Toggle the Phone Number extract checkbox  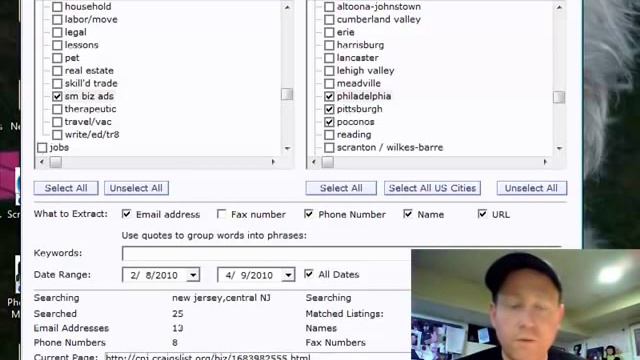click(309, 214)
